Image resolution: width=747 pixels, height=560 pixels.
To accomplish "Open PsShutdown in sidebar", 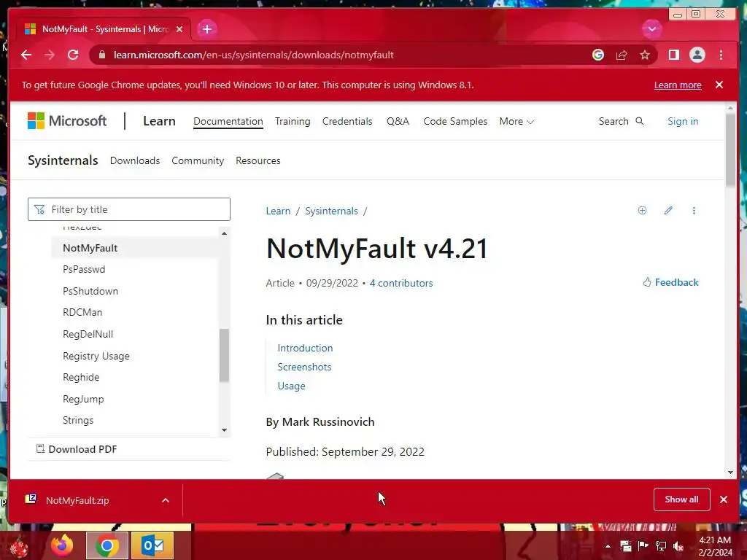I will click(x=90, y=291).
